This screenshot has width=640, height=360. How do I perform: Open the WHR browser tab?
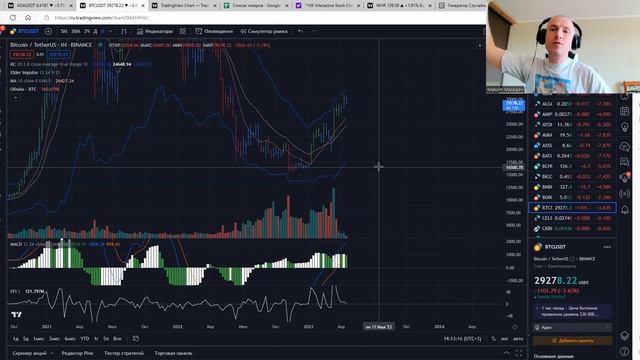pyautogui.click(x=399, y=6)
